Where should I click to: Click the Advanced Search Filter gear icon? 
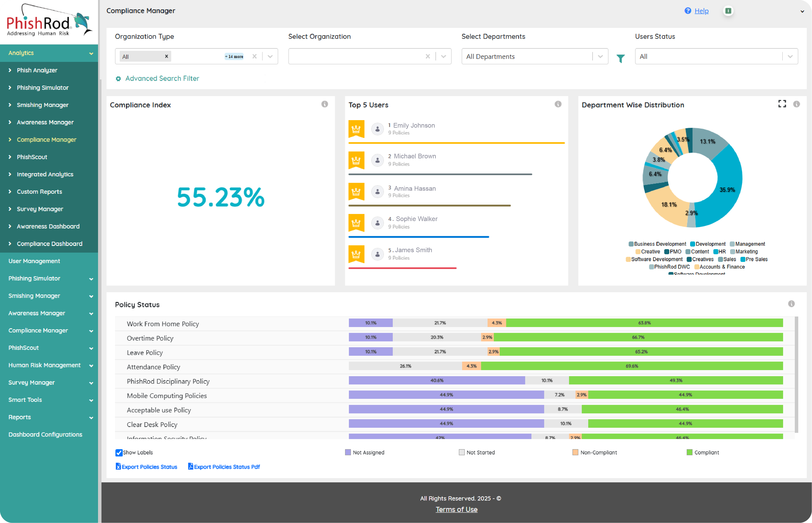click(x=118, y=79)
